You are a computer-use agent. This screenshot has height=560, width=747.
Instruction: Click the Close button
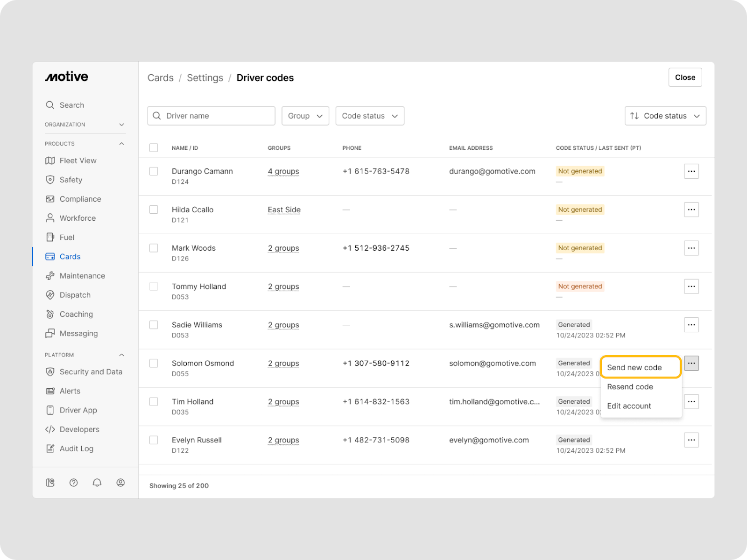685,77
